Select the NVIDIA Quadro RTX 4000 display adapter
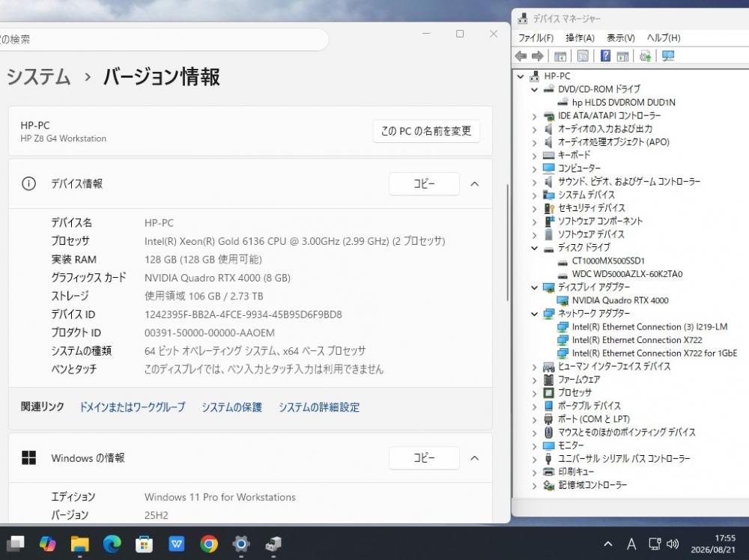The height and width of the screenshot is (560, 749). pos(620,300)
